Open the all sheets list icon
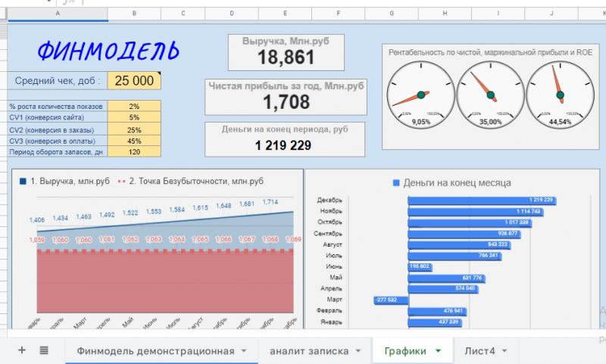Screen dimensions: 606x364 click(x=44, y=350)
